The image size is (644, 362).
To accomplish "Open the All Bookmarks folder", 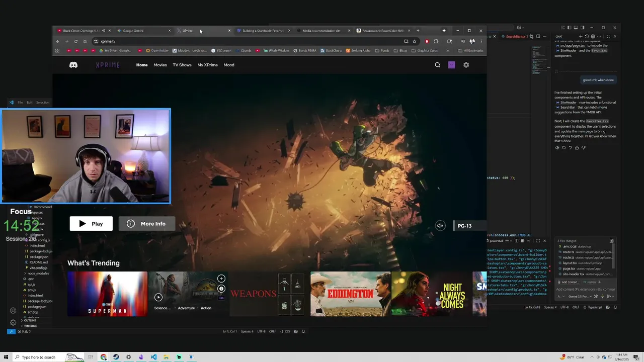I will 470,50.
